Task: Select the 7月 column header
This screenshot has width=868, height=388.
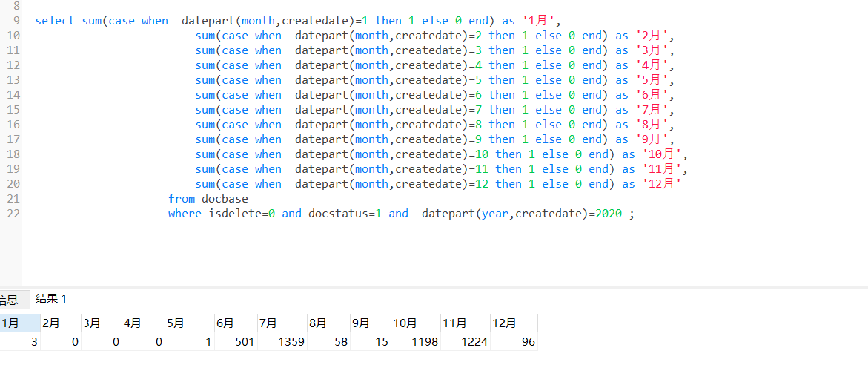Action: point(282,323)
